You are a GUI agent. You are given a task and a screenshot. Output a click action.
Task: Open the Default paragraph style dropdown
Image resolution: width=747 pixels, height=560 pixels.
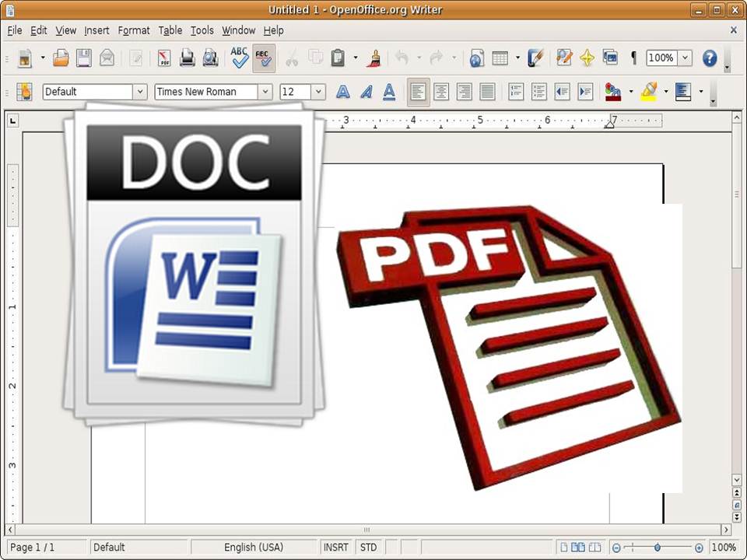140,92
